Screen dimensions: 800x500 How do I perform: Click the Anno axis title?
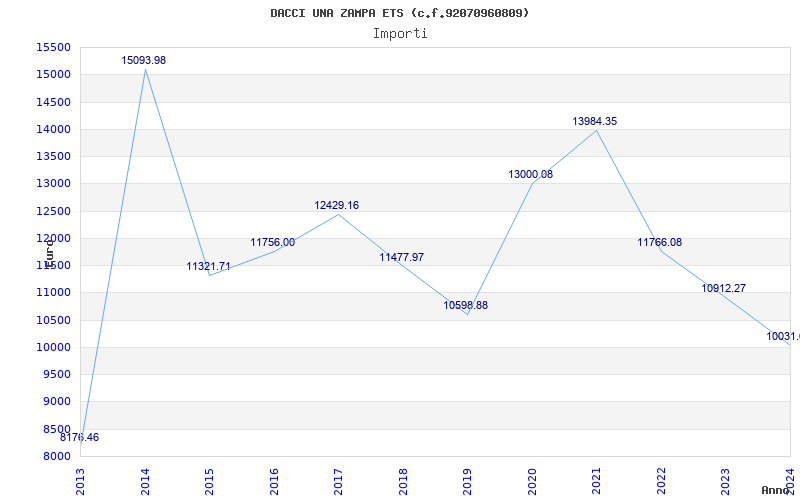pos(776,490)
